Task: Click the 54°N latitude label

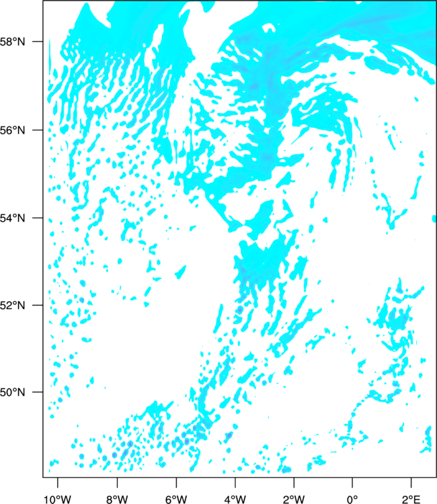Action: coord(12,218)
